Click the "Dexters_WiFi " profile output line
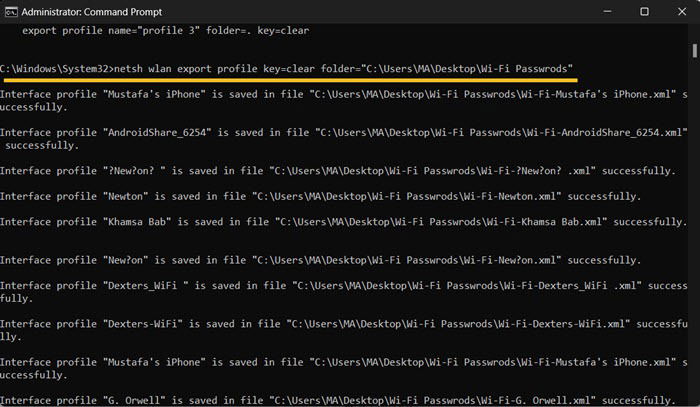Viewport: 700px width, 407px height. coord(344,292)
